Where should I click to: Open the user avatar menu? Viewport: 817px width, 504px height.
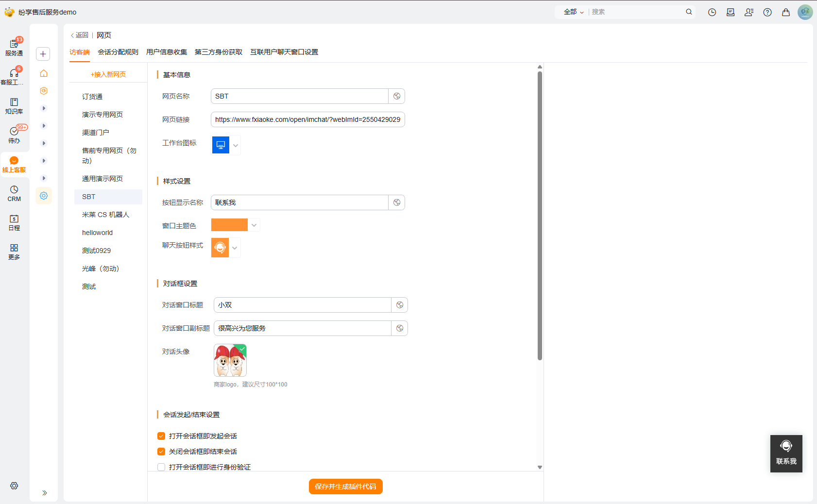point(805,12)
